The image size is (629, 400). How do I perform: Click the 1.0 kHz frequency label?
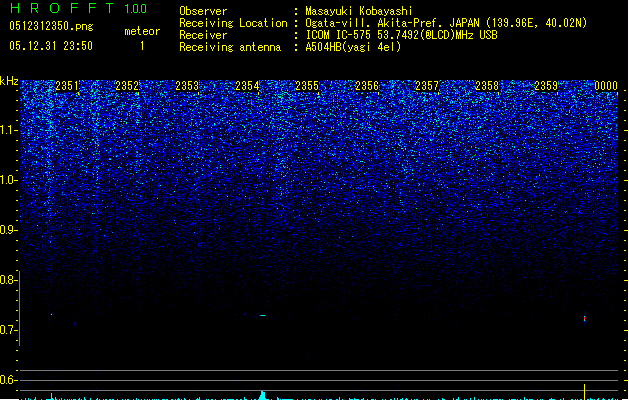(x=9, y=180)
